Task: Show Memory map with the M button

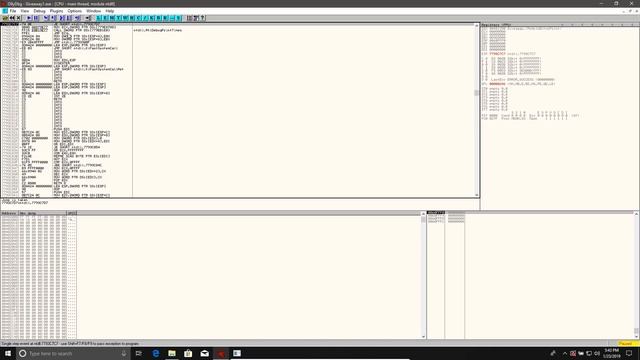Action: (x=112, y=18)
